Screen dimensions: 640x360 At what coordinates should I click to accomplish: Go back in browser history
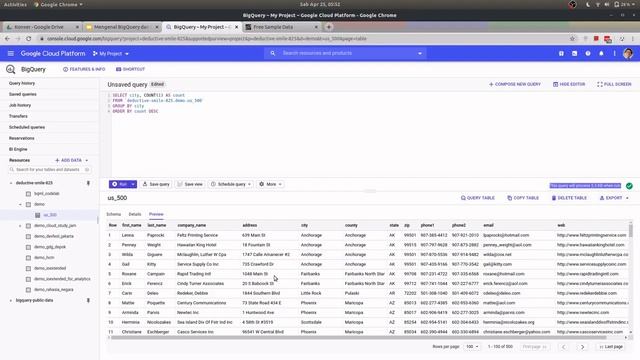click(x=7, y=39)
